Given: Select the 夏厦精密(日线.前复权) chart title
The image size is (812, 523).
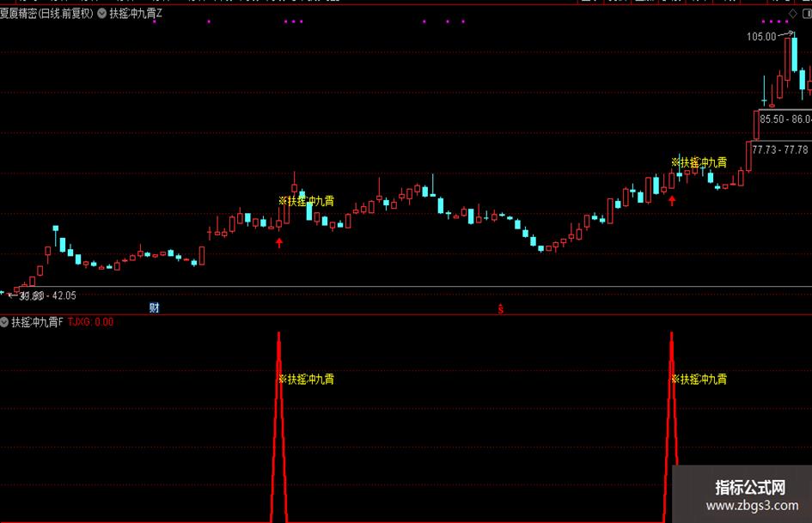Looking at the screenshot, I should click(46, 14).
